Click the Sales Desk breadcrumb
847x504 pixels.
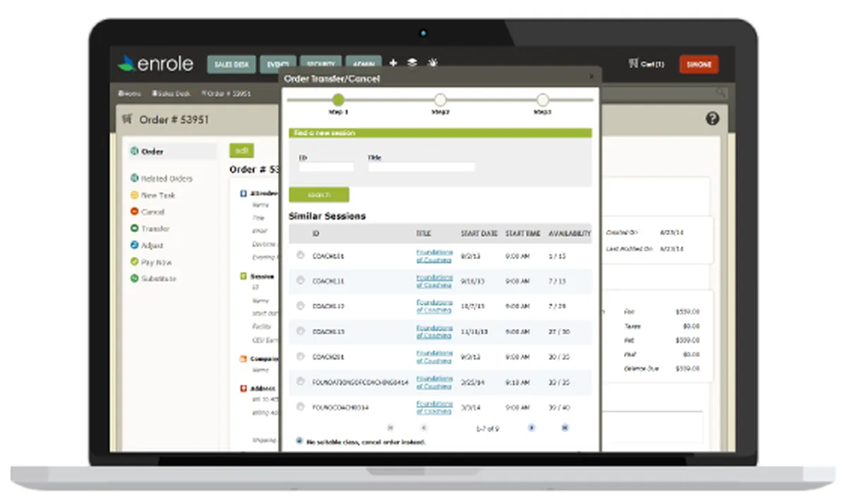pyautogui.click(x=171, y=93)
